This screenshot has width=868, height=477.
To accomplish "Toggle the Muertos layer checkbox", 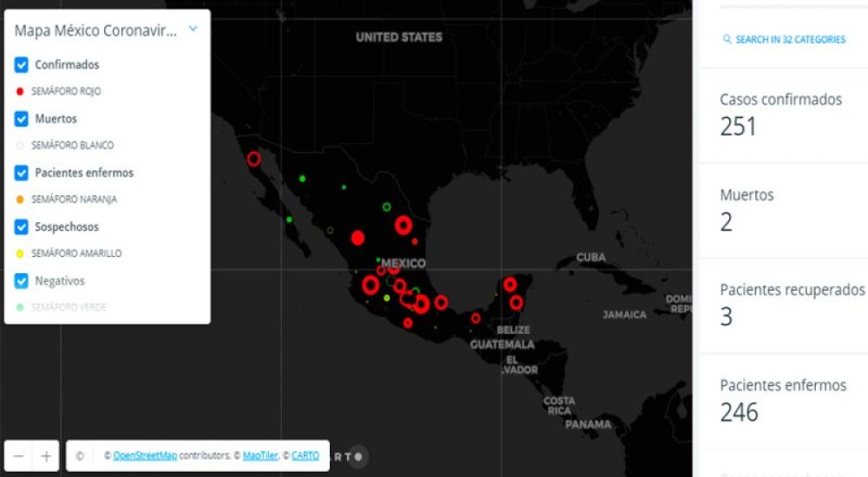I will pyautogui.click(x=22, y=119).
